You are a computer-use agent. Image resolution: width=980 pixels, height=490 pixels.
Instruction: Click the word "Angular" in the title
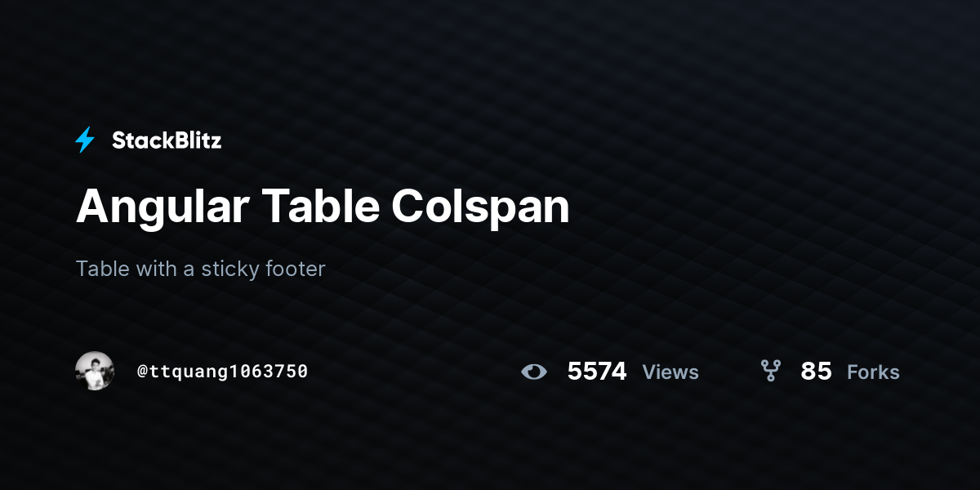(x=163, y=207)
